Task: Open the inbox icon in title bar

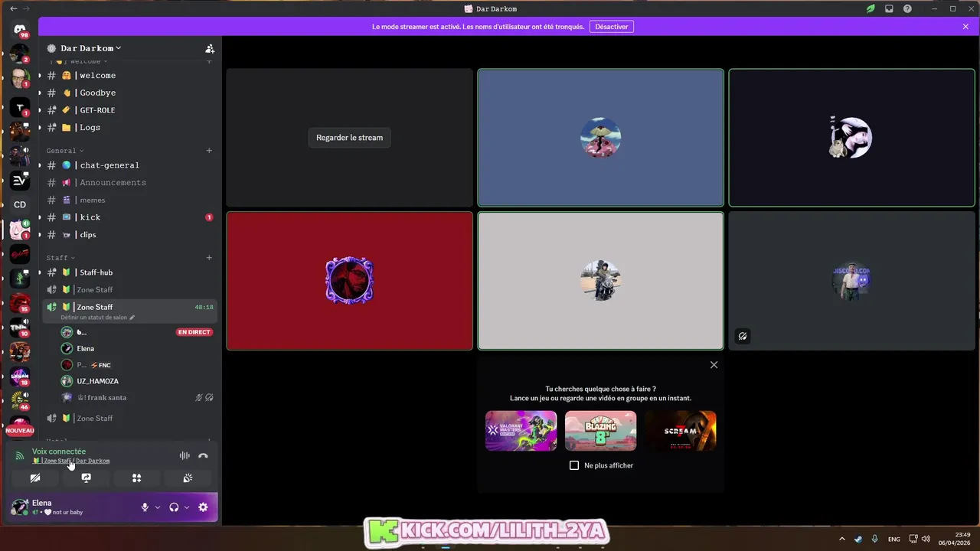Action: click(x=889, y=8)
